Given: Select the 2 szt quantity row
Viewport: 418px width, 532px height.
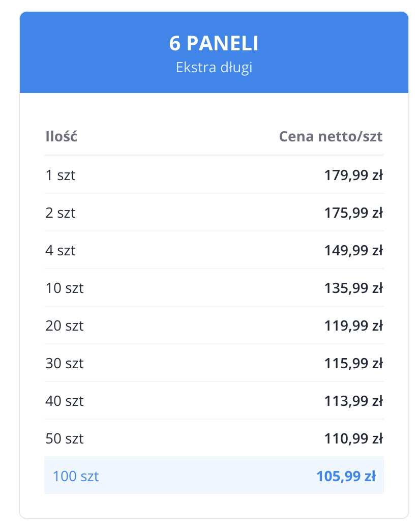Looking at the screenshot, I should point(61,213).
